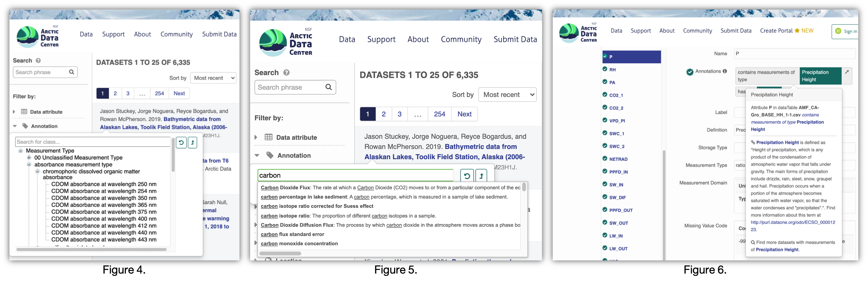Click the info icon beside Annotations label
Image resolution: width=868 pixels, height=283 pixels.
click(724, 71)
